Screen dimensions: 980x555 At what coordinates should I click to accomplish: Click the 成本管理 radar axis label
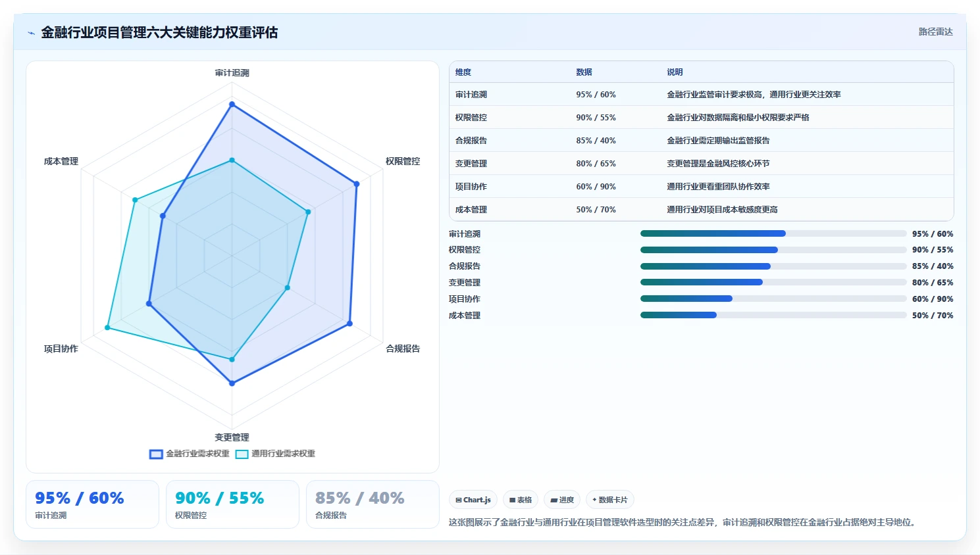(x=61, y=161)
